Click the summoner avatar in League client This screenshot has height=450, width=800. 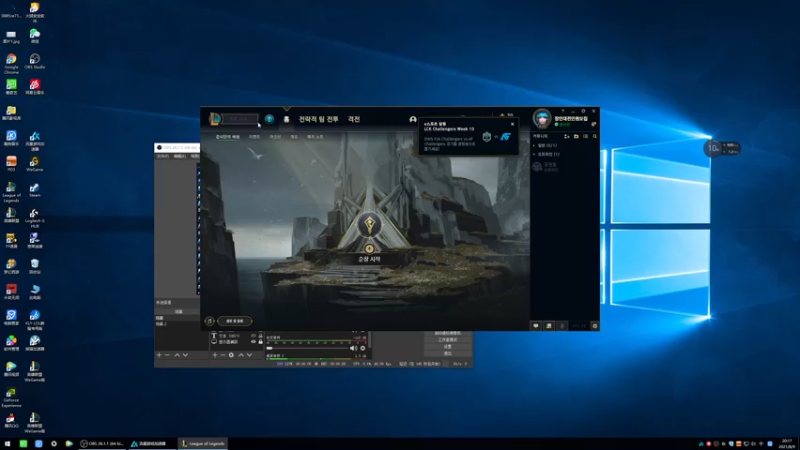click(542, 119)
